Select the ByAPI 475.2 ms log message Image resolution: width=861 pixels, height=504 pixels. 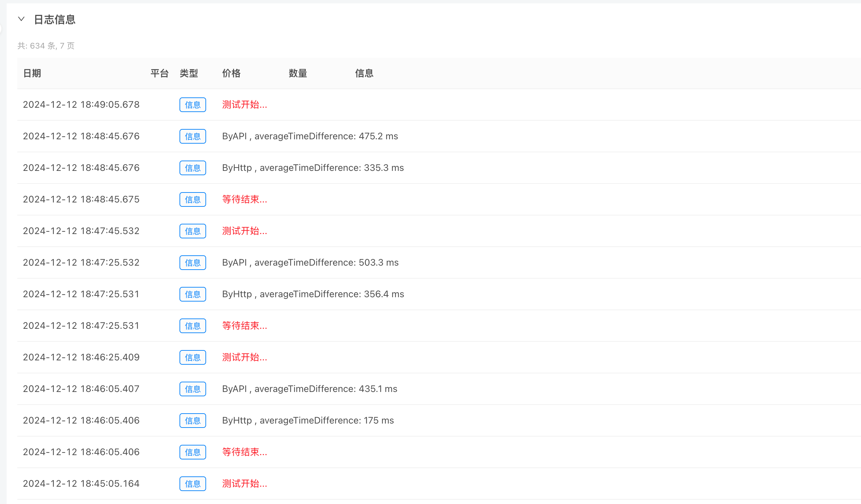(x=310, y=136)
